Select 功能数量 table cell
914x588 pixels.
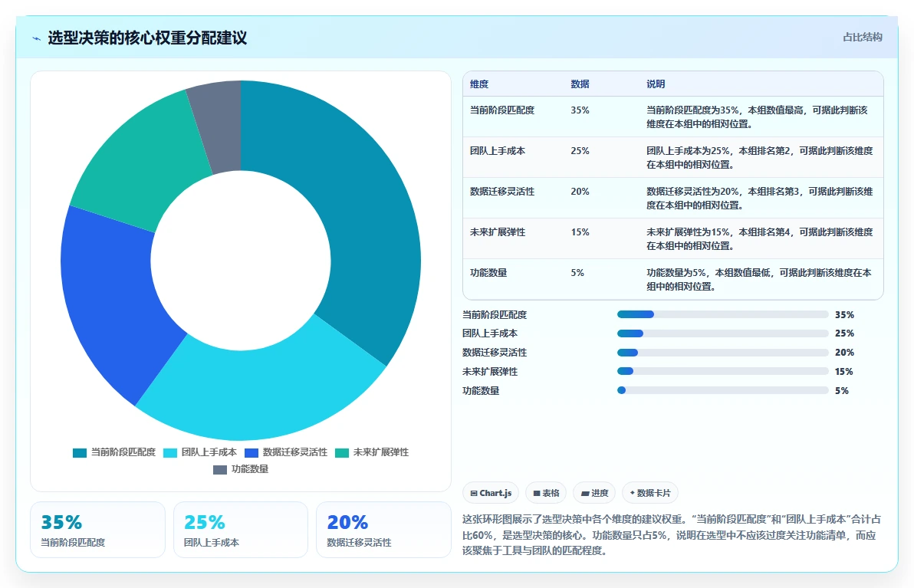[x=488, y=273]
